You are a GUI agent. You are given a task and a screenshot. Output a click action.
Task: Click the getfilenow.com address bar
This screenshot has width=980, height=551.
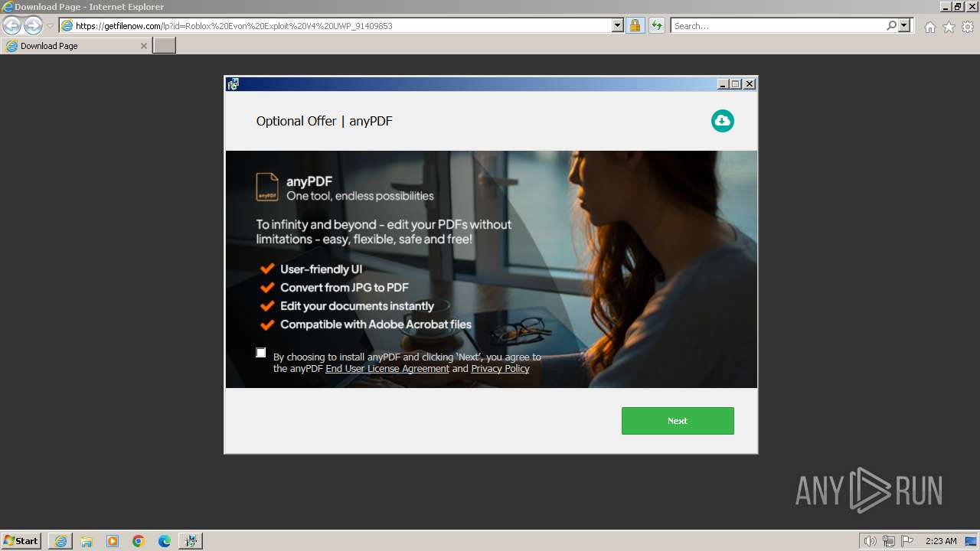coord(335,26)
